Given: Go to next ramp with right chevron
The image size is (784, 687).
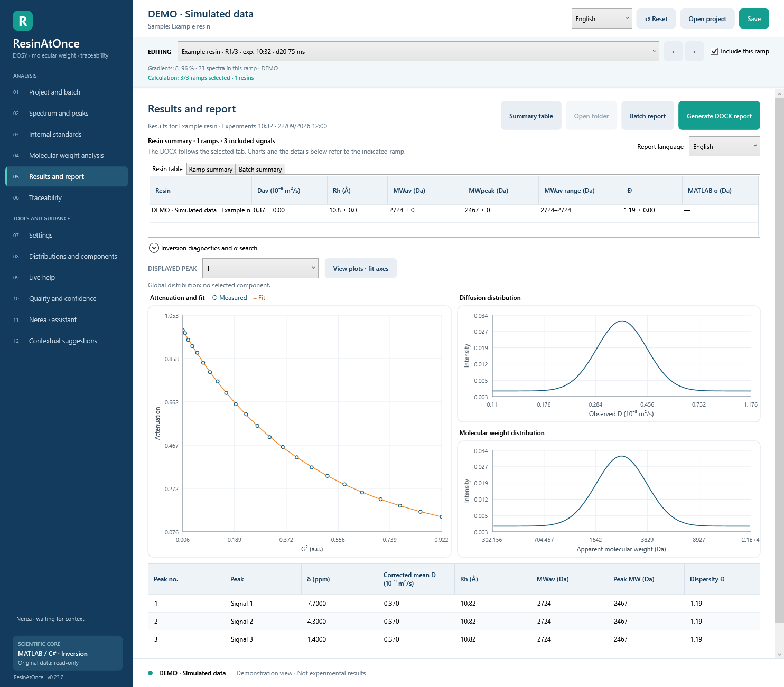Looking at the screenshot, I should [x=694, y=51].
